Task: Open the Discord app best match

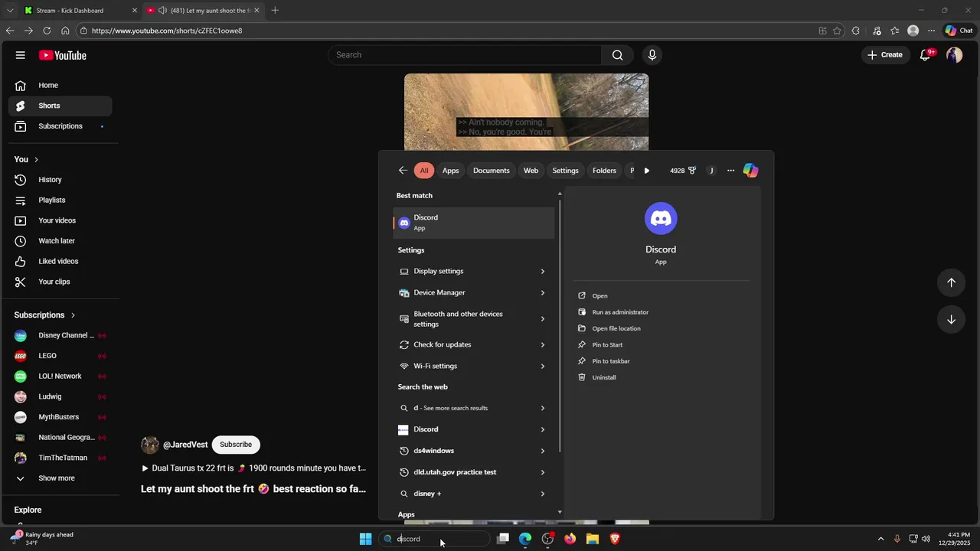Action: [x=473, y=223]
